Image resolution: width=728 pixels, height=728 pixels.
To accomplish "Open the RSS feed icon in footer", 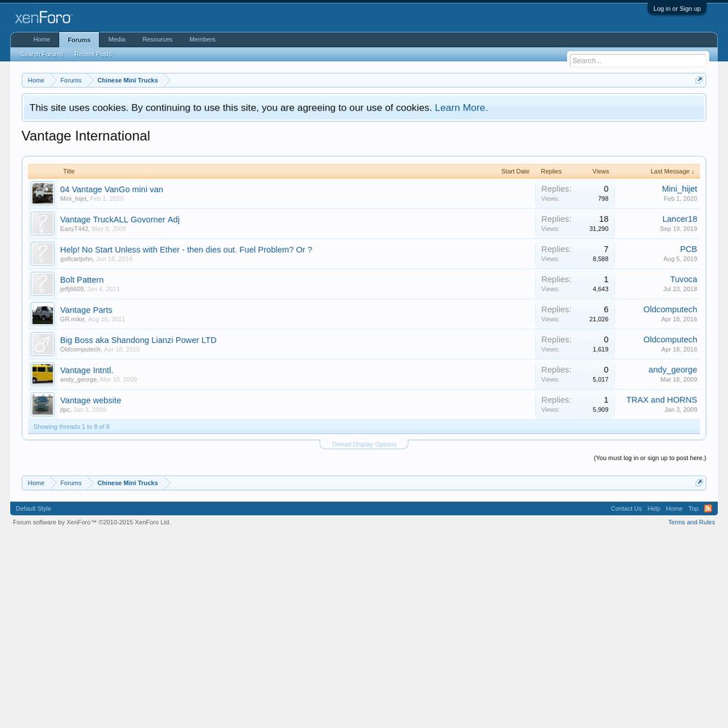I will (708, 508).
